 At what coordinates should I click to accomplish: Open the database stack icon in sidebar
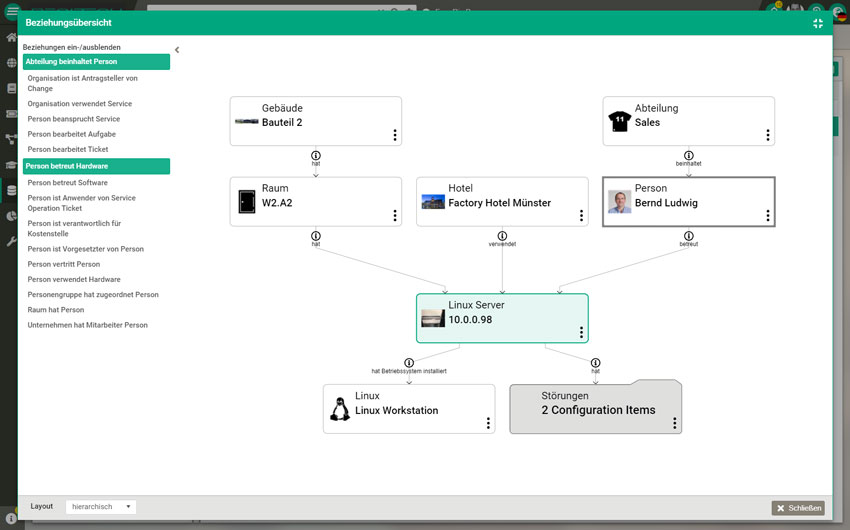pyautogui.click(x=11, y=190)
